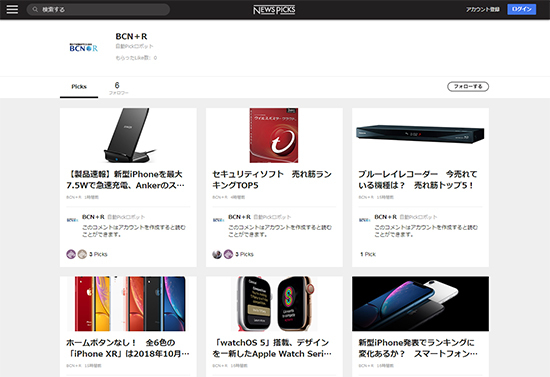Viewport: 550px width, 377px height.
Task: Click the blue login button
Action: pos(522,9)
